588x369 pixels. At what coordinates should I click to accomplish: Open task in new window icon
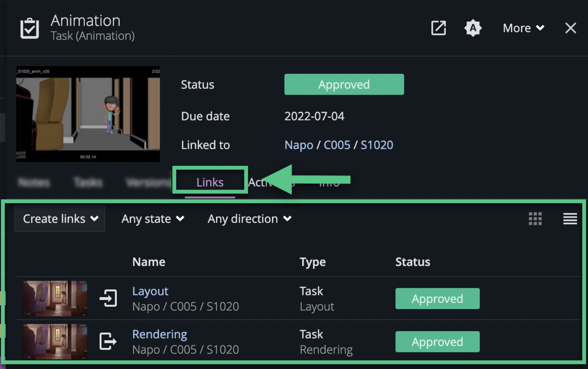click(438, 28)
